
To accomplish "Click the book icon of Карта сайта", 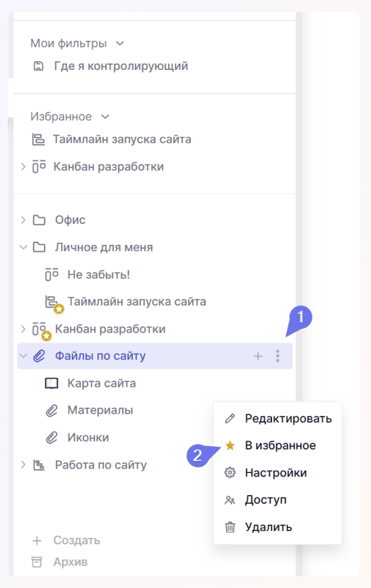I will coord(52,383).
